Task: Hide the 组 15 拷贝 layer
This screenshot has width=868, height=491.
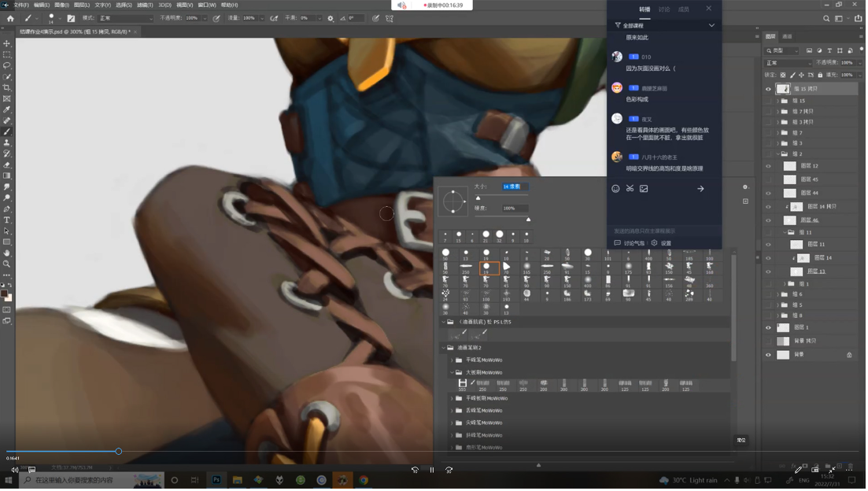Action: 768,89
